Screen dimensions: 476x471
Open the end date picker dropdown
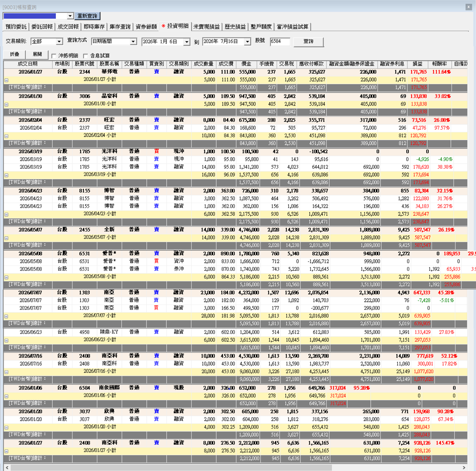(247, 42)
